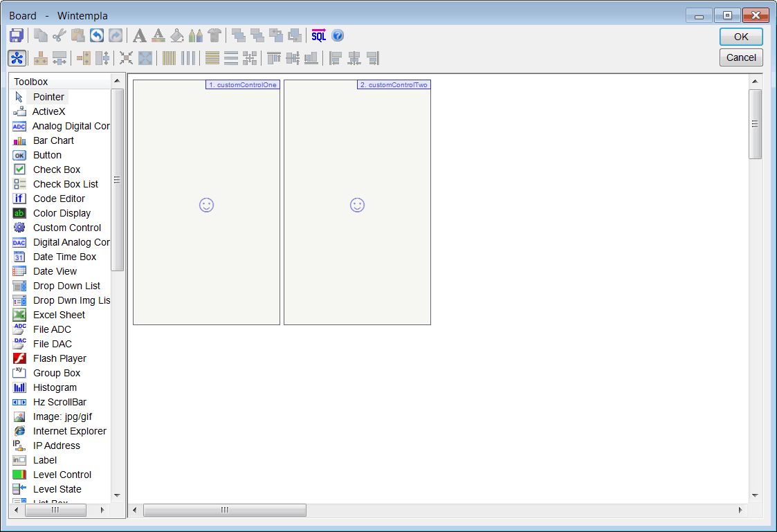Click the Toolbox vertical scrollbar thumb
Viewport: 777px width, 532px height.
(118, 180)
